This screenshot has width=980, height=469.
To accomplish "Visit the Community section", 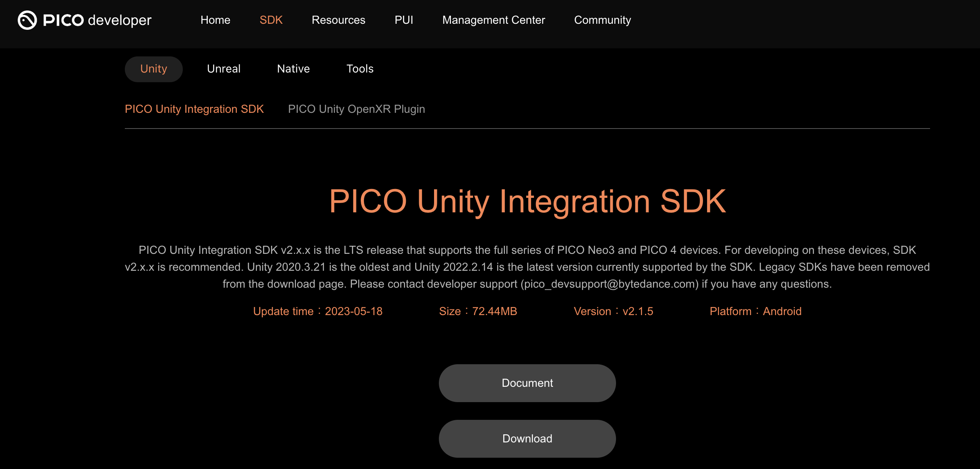I will [x=602, y=20].
